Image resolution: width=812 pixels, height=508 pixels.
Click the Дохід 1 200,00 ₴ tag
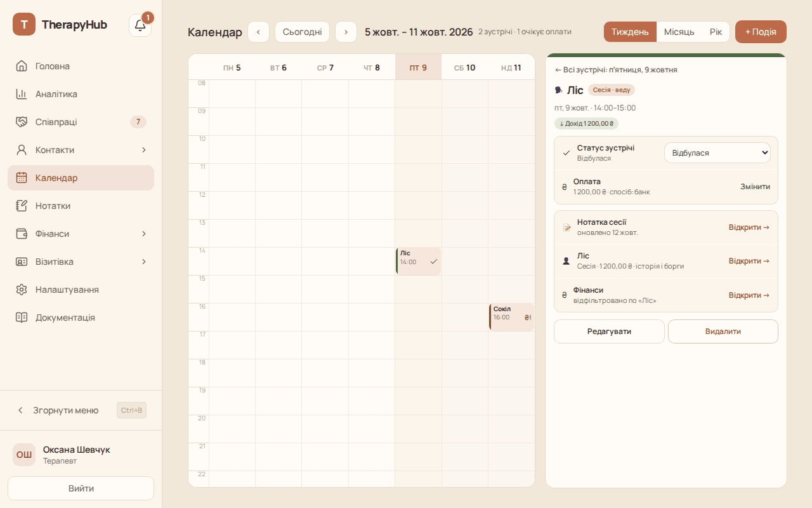coord(587,124)
